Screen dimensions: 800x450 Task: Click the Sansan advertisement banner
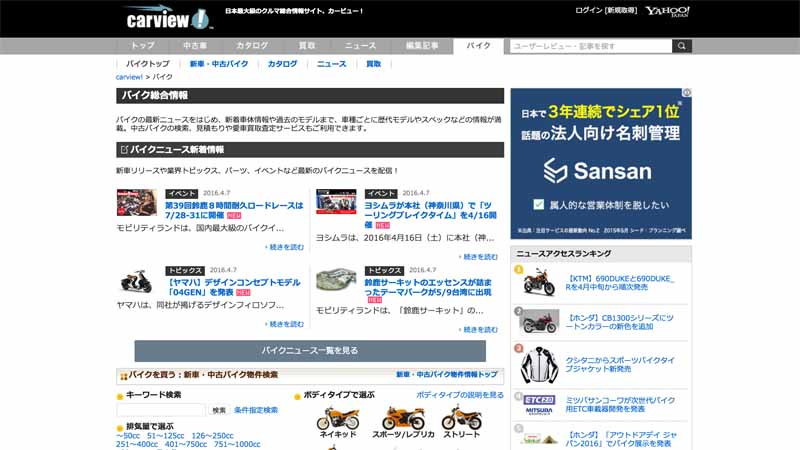[x=601, y=164]
